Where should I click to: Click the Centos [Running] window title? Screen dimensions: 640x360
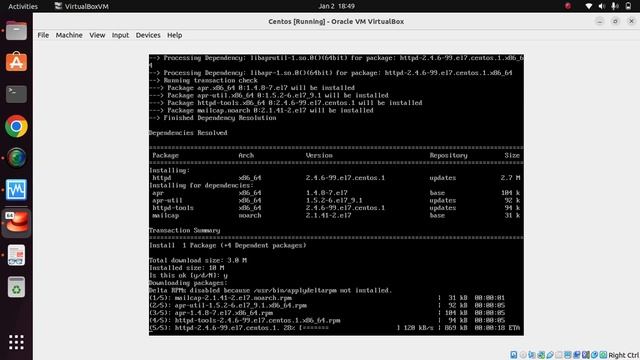pos(336,22)
